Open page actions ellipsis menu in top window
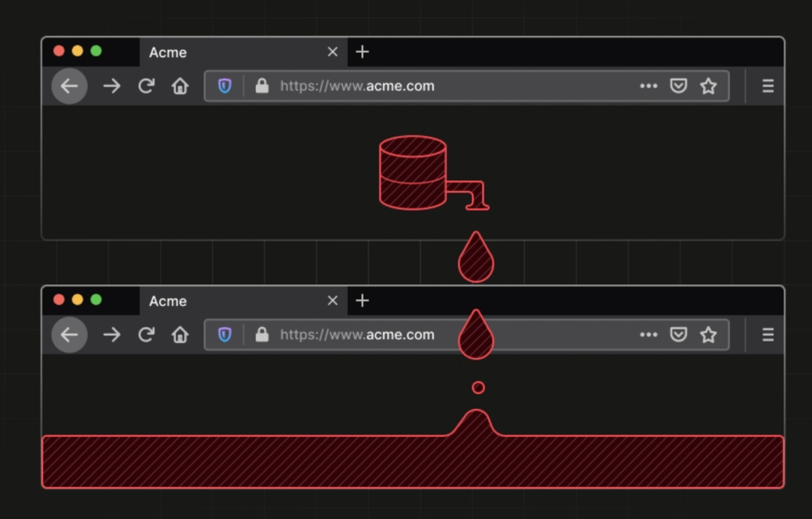This screenshot has width=812, height=519. tap(648, 86)
